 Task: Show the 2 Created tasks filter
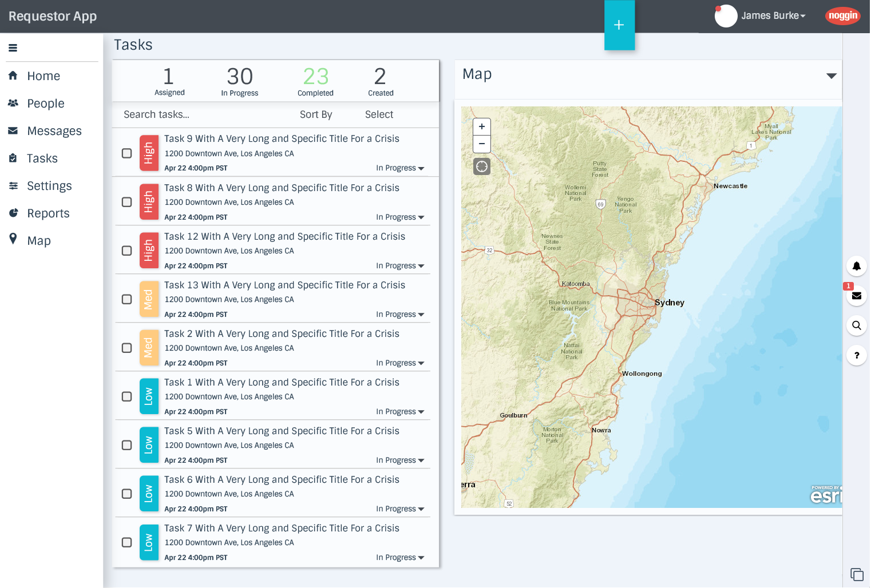tap(381, 81)
